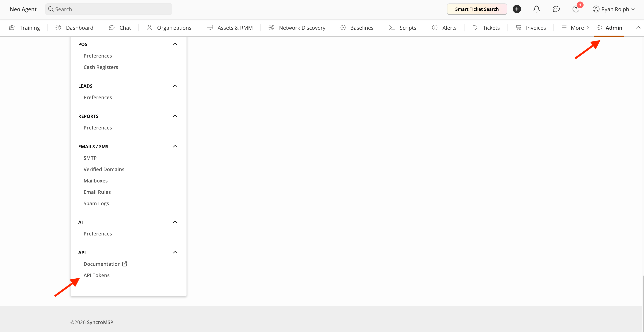Open LEADS Preferences
644x332 pixels.
98,97
